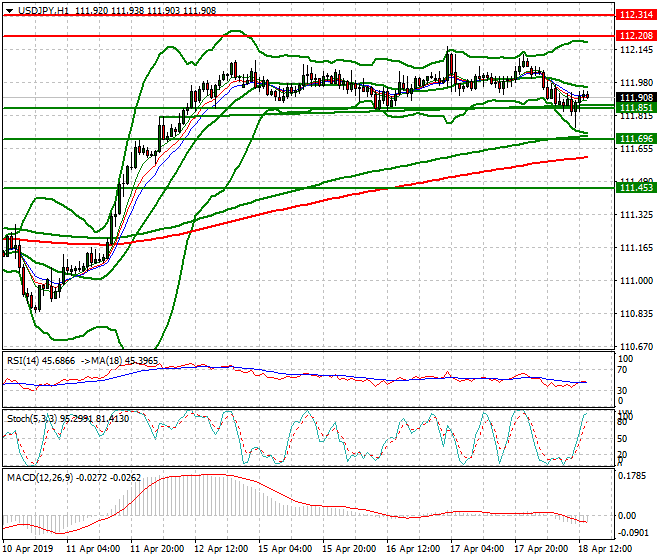Select the RSI 70 level label
This screenshot has width=660, height=560.
622,370
